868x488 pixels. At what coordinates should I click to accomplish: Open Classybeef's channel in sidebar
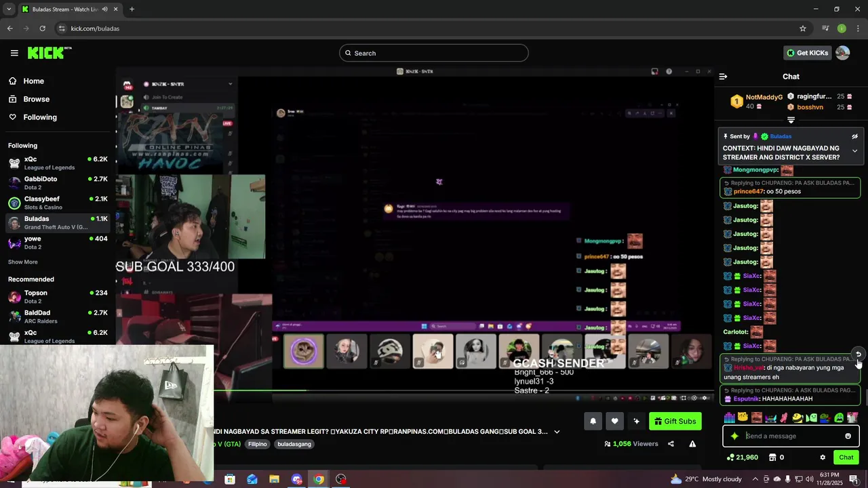pyautogui.click(x=57, y=203)
